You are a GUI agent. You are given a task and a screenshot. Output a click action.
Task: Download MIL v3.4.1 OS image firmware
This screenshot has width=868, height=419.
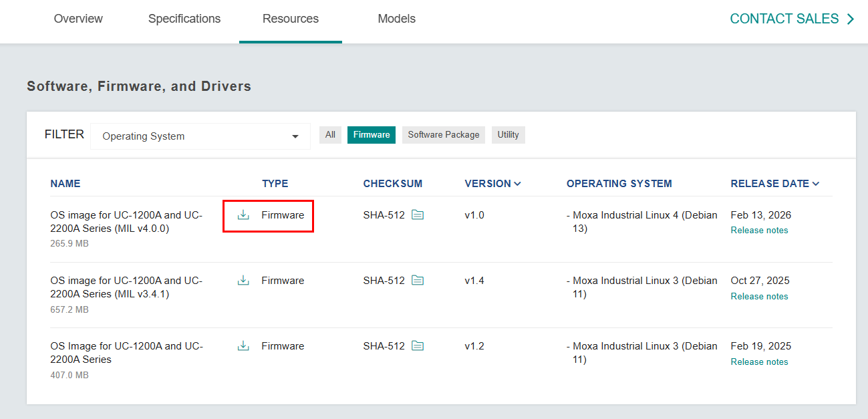click(x=243, y=281)
